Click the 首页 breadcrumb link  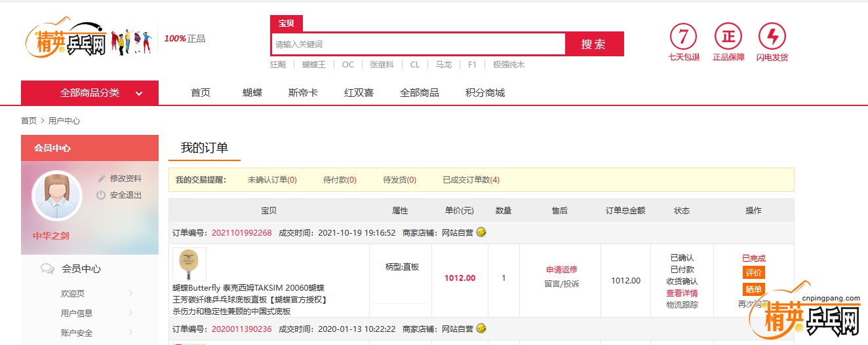tap(29, 121)
